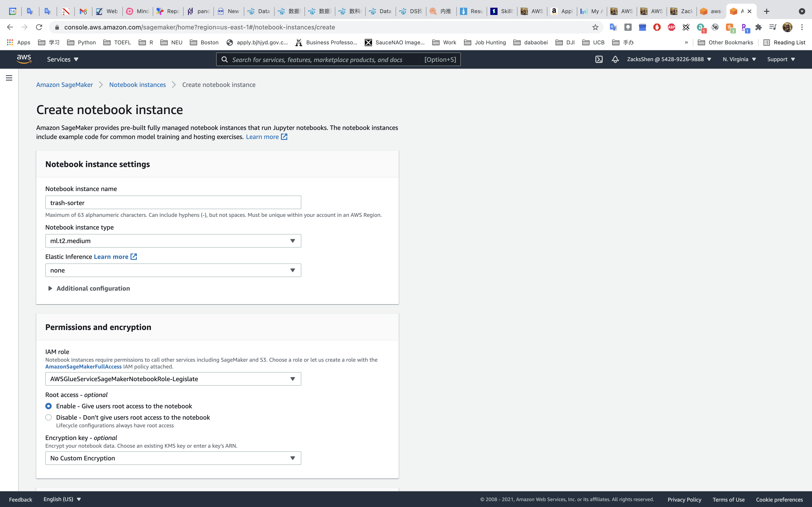Open the IAM role dropdown

point(173,379)
